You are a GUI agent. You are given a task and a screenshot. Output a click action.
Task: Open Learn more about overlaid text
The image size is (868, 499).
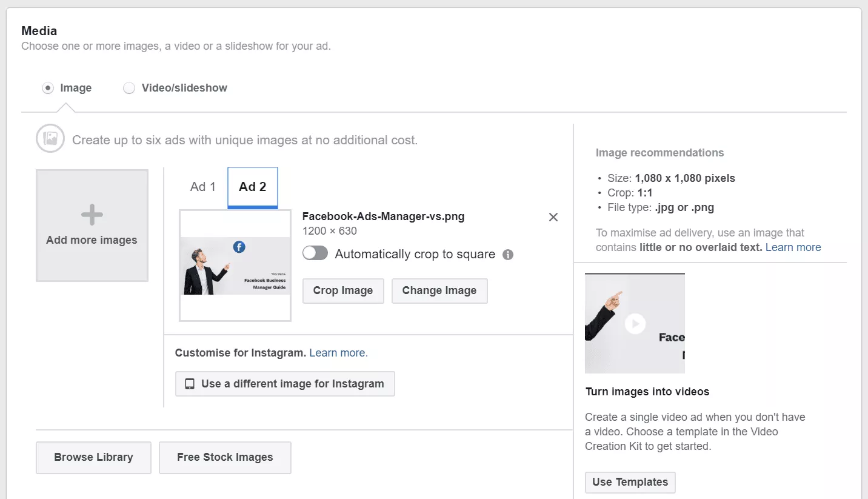[793, 247]
